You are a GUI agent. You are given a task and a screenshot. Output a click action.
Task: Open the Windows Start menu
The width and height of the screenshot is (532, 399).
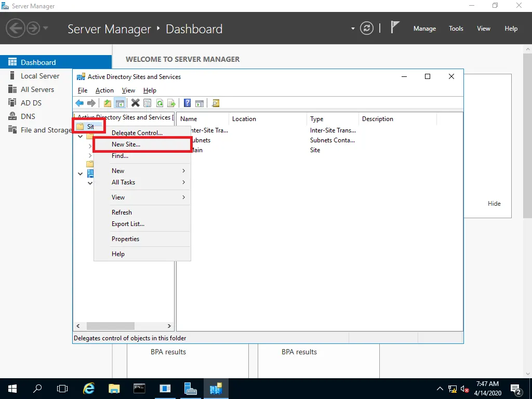tap(12, 389)
